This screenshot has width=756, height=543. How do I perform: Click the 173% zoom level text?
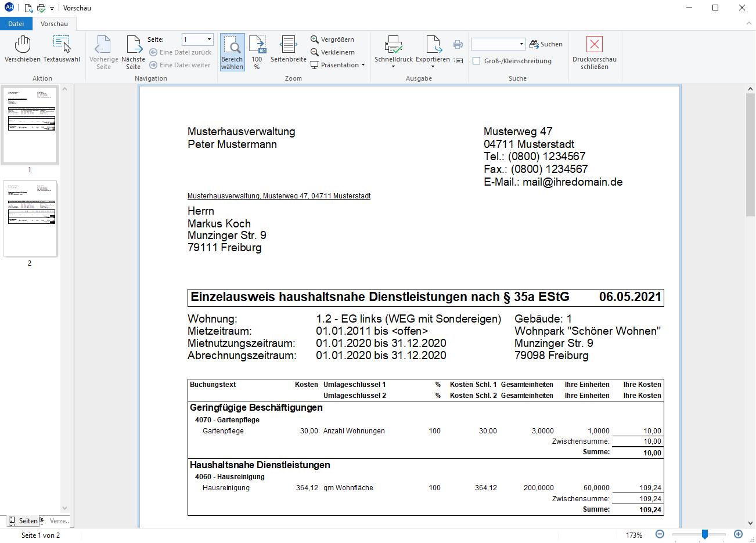(x=634, y=535)
